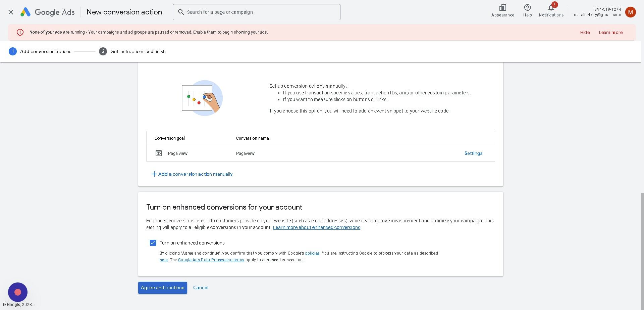
Task: Click the Cancel button
Action: click(x=201, y=288)
